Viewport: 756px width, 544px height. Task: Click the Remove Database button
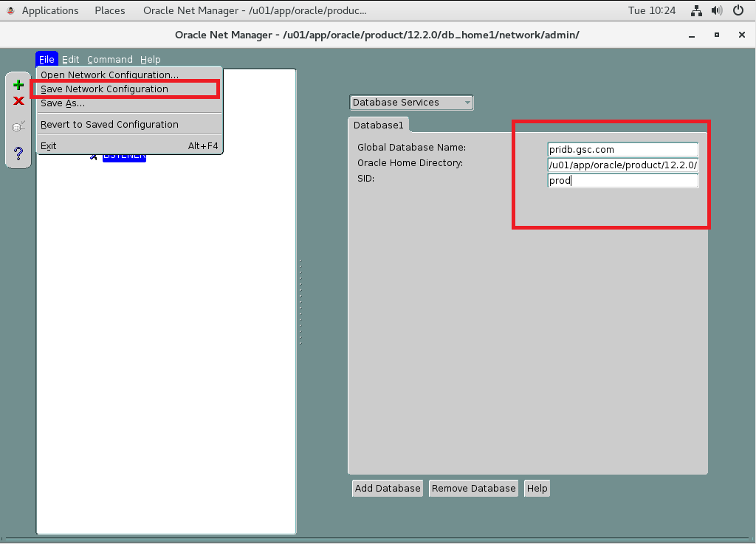(x=473, y=488)
